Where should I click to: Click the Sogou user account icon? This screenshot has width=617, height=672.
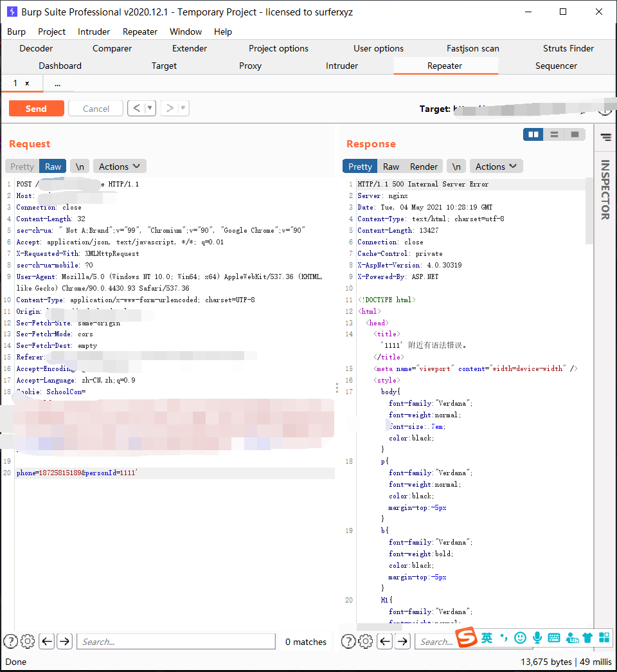(572, 638)
